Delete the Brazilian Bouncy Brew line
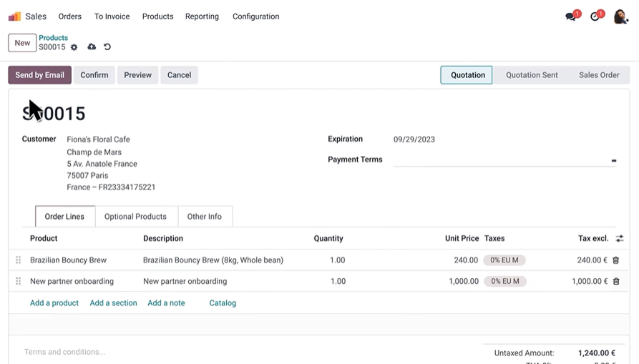Screen dimensions: 639x364 click(x=616, y=260)
